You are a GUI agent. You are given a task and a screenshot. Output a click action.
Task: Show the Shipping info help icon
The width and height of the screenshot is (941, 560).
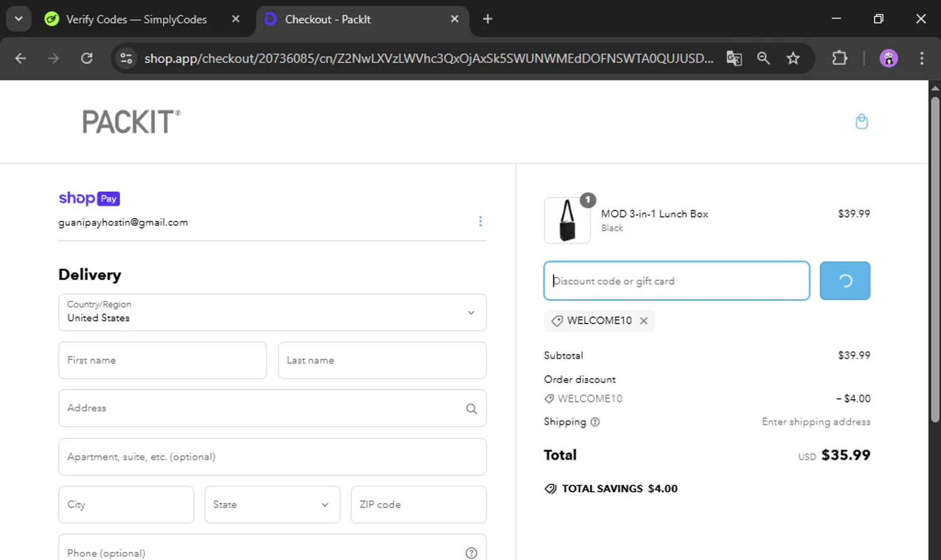coord(595,422)
